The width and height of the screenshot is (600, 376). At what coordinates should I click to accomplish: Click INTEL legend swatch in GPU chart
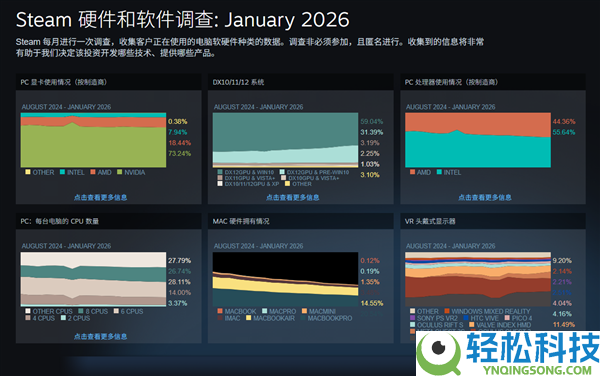(x=62, y=172)
